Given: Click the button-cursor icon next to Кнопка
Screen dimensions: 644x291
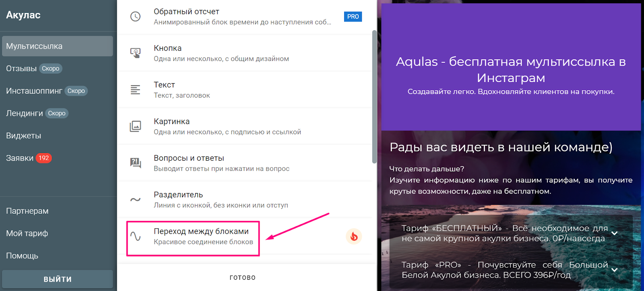Looking at the screenshot, I should click(x=135, y=53).
